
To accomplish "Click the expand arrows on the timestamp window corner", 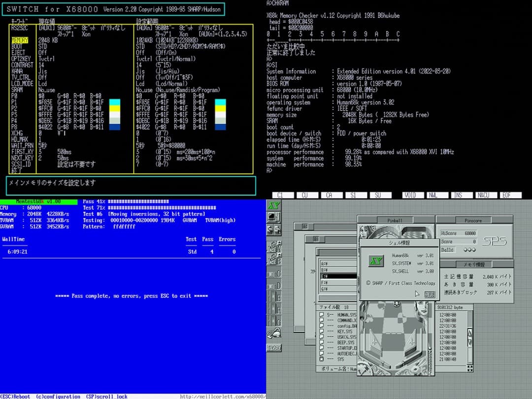I will click(x=469, y=367).
